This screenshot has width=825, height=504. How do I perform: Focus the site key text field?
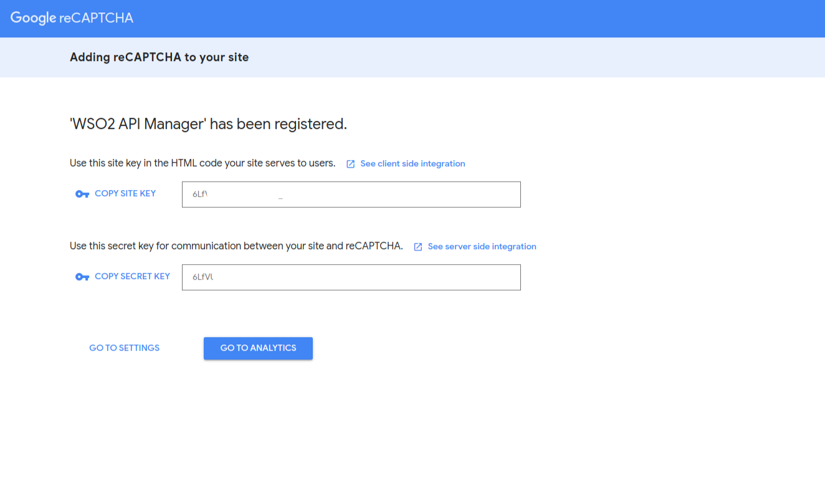[x=351, y=194]
